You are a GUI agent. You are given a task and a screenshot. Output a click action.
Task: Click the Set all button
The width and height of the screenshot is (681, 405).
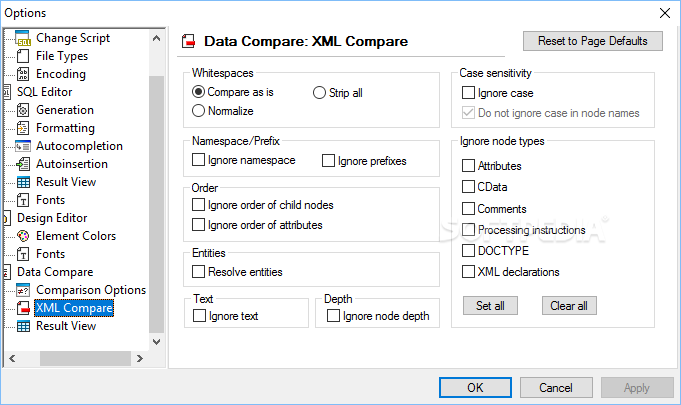490,306
